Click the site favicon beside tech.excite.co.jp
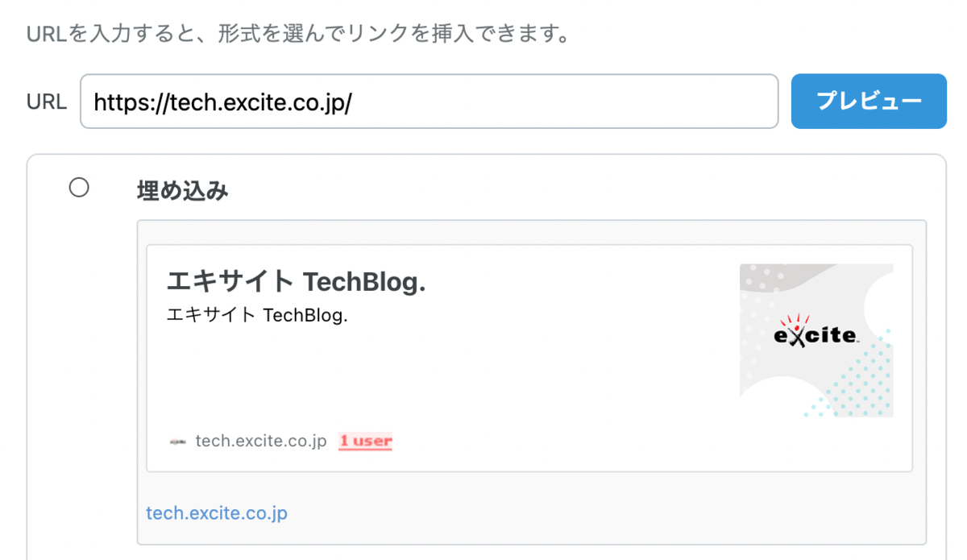 [179, 441]
